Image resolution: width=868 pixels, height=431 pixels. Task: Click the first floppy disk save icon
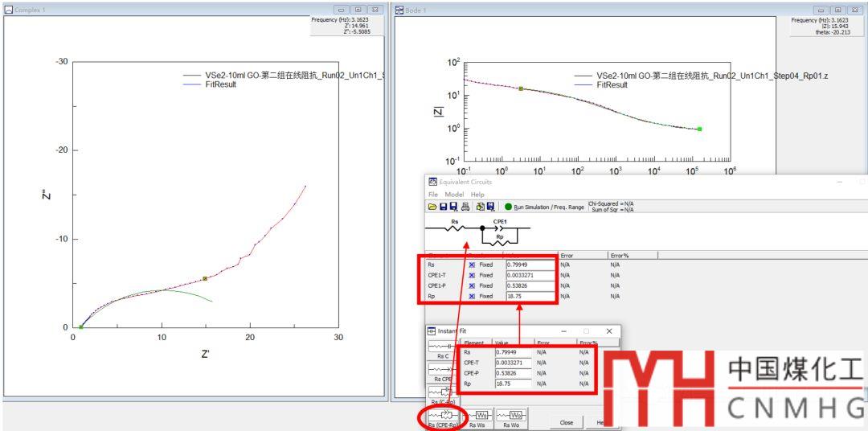(442, 207)
